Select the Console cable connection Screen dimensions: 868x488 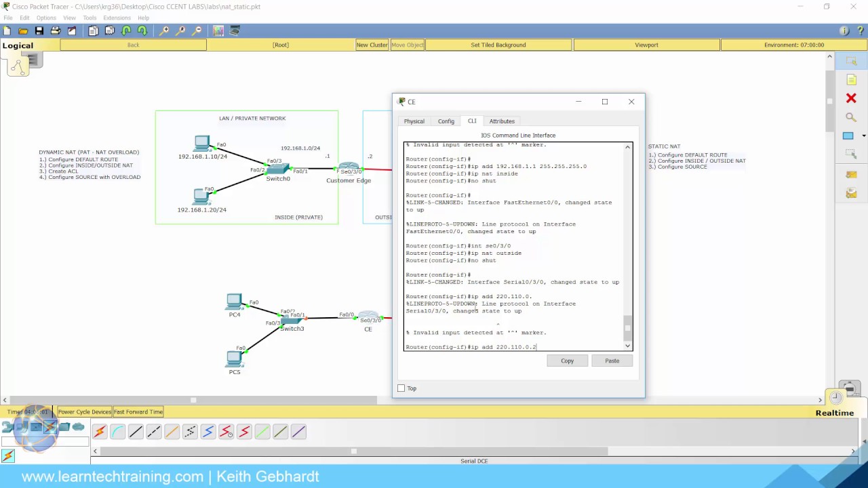click(x=118, y=432)
